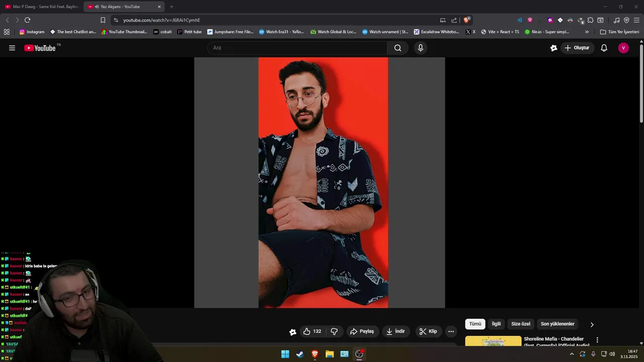View site settings icon in address bar
644x362 pixels.
point(116,20)
